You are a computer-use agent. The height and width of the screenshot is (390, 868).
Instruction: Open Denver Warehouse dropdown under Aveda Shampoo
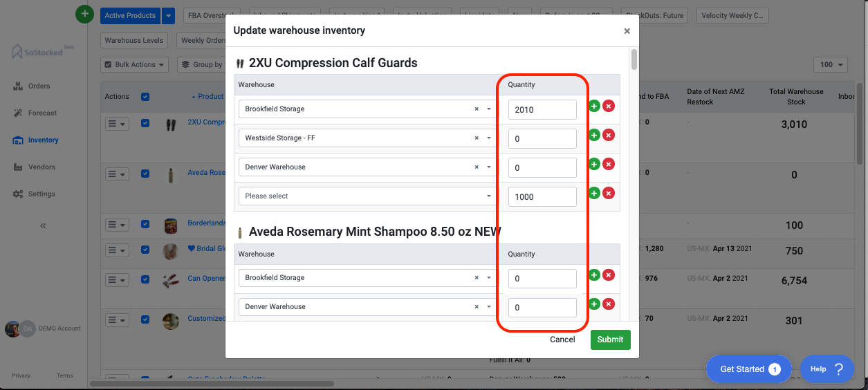[489, 307]
